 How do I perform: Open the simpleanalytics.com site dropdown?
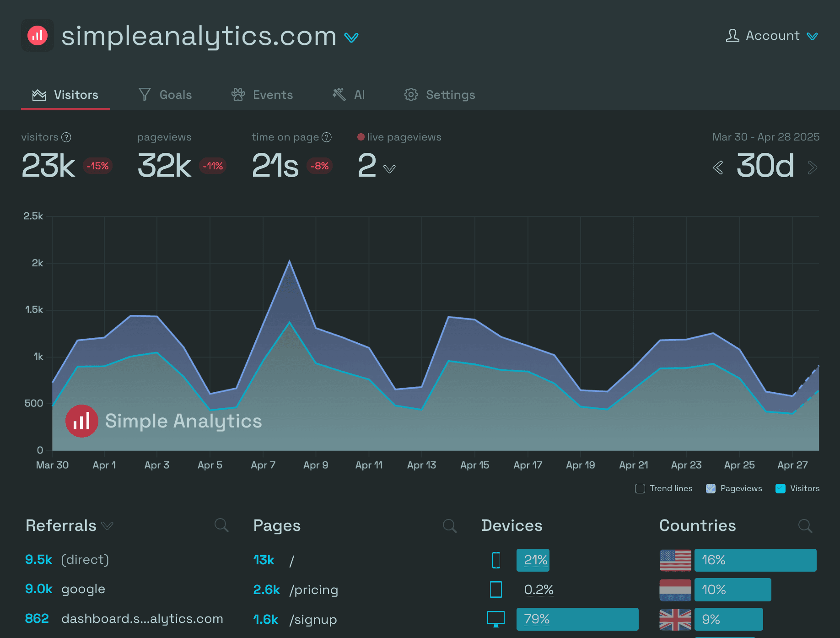coord(351,37)
